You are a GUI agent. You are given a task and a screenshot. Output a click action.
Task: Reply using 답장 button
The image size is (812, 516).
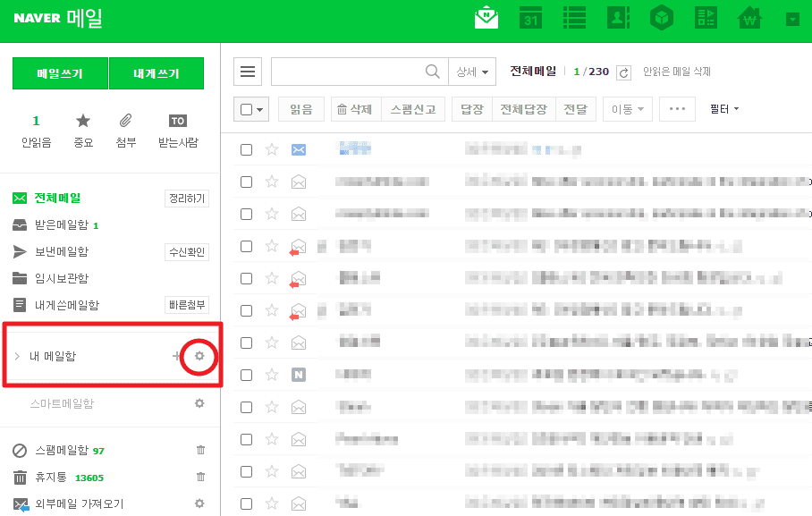click(472, 109)
